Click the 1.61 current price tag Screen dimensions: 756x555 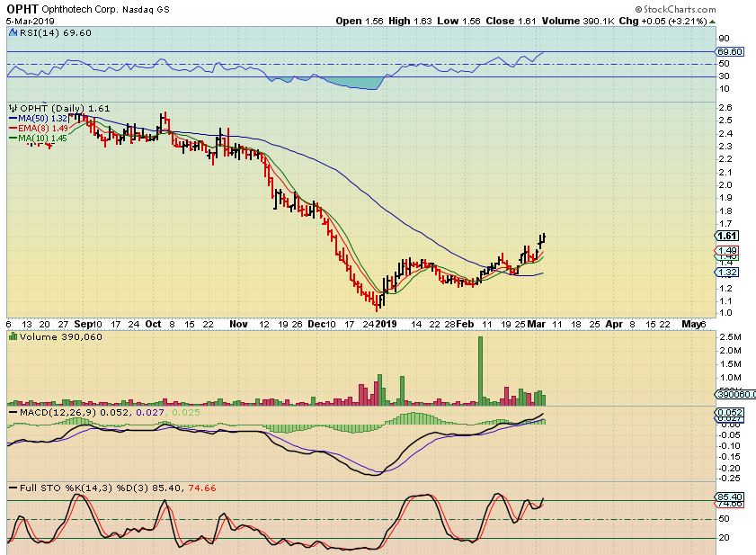tap(727, 237)
